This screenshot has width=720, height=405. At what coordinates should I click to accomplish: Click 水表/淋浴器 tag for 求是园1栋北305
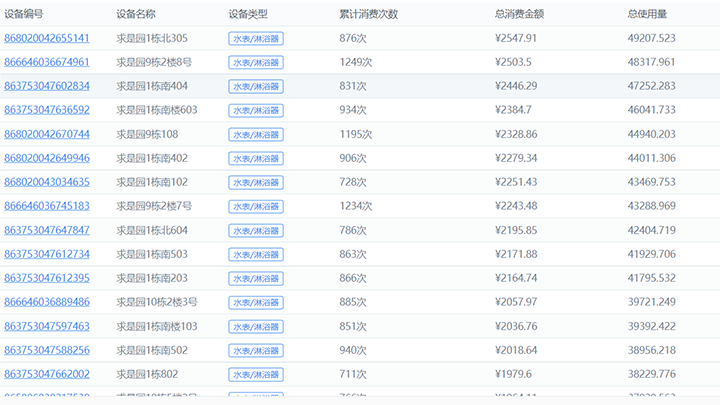coord(256,39)
